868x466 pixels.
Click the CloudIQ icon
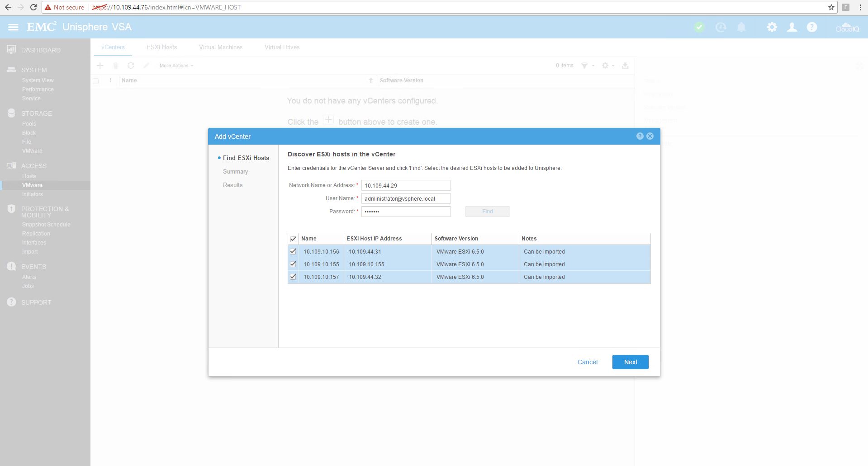click(x=847, y=28)
